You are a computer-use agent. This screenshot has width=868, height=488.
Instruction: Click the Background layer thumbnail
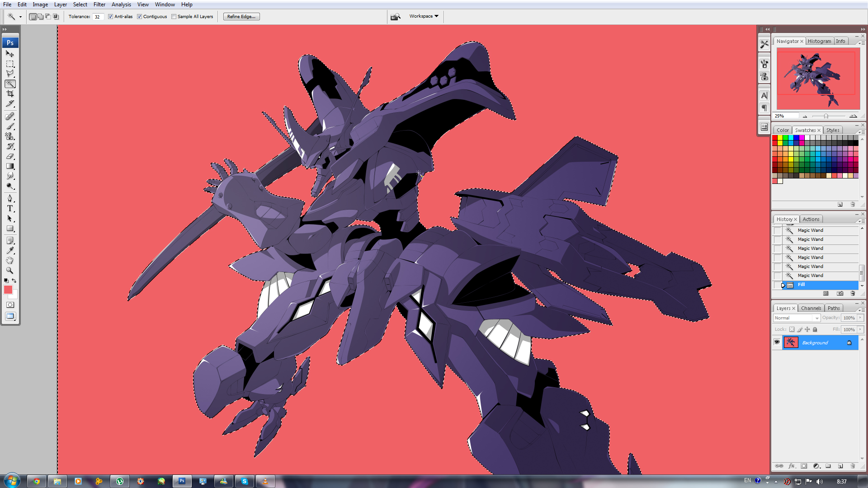[791, 343]
